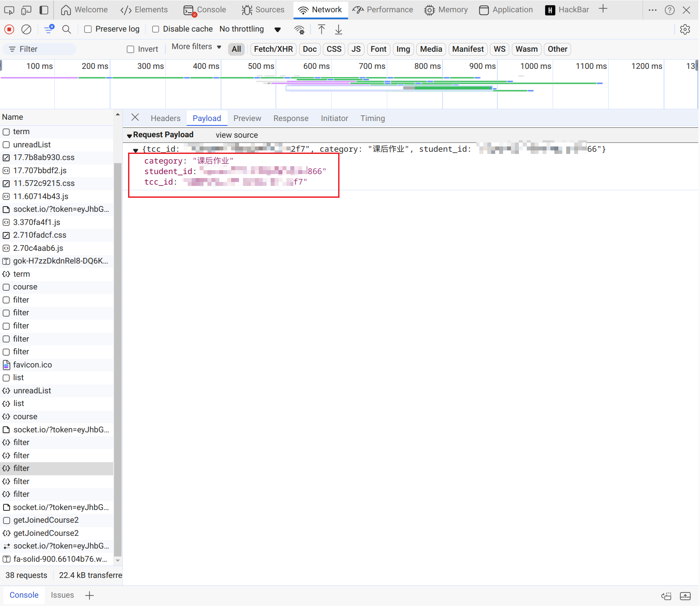Viewport: 700px width, 606px height.
Task: Stop recording network log
Action: (x=9, y=29)
